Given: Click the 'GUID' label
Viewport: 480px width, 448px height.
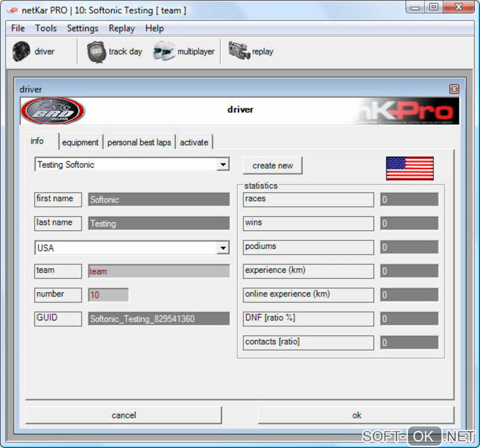Looking at the screenshot, I should click(x=58, y=319).
